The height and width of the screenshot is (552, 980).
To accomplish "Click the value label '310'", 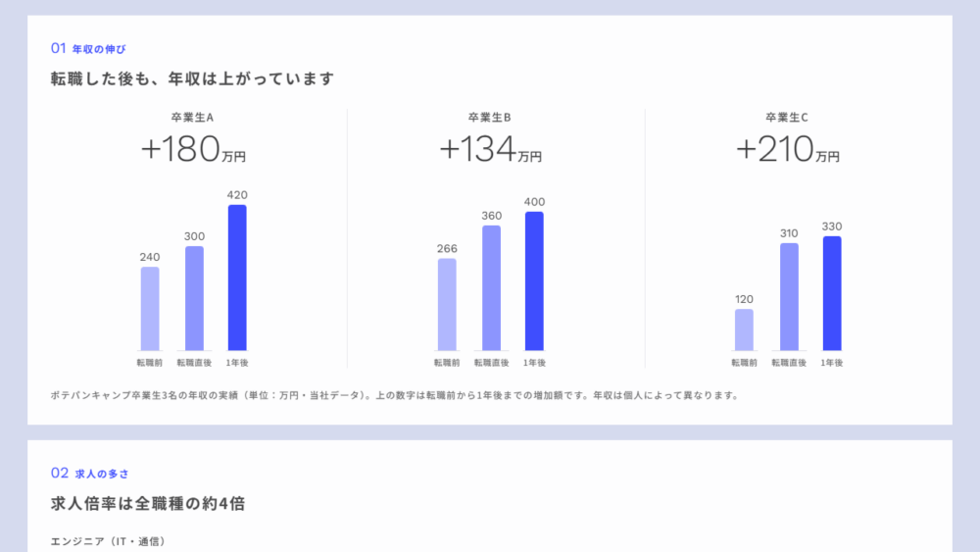I will click(789, 233).
